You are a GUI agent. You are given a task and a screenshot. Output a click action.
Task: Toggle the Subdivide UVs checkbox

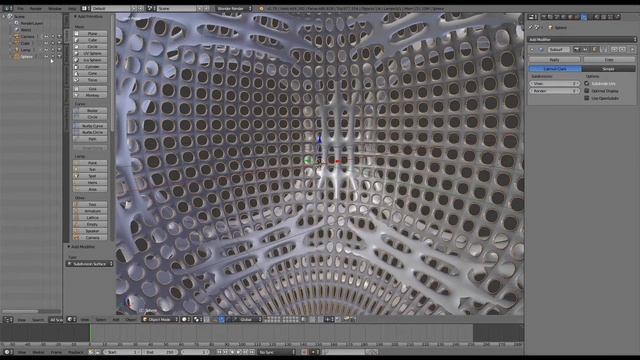pos(587,83)
